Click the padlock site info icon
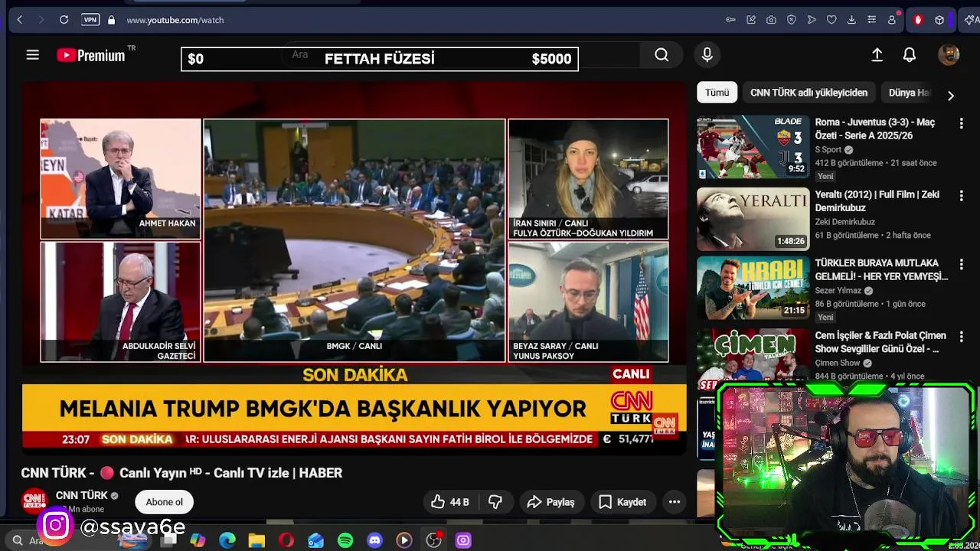 click(x=111, y=20)
